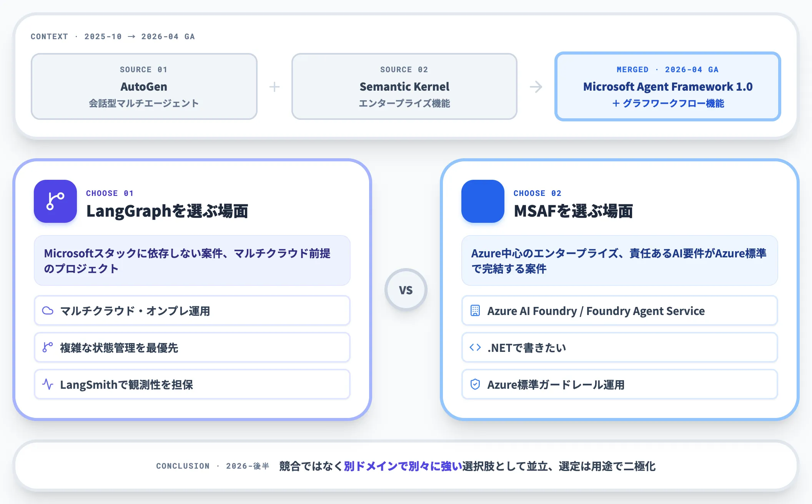Click the SOURCE 01 label

[143, 70]
